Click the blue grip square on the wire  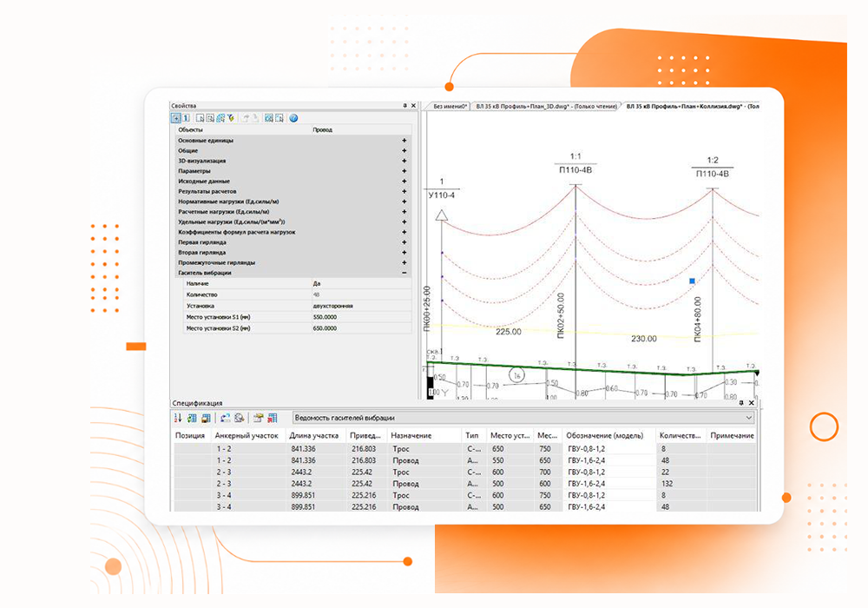(692, 281)
